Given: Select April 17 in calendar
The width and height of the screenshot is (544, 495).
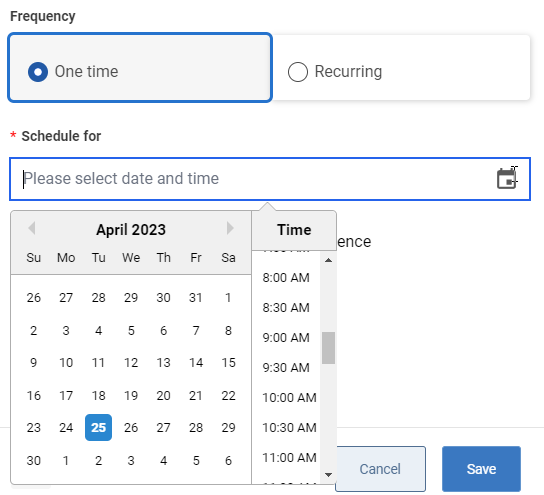Looking at the screenshot, I should point(66,395).
